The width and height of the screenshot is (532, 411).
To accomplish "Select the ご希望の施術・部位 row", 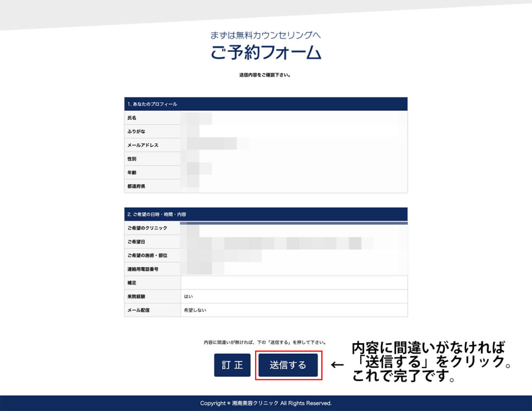I will [152, 255].
